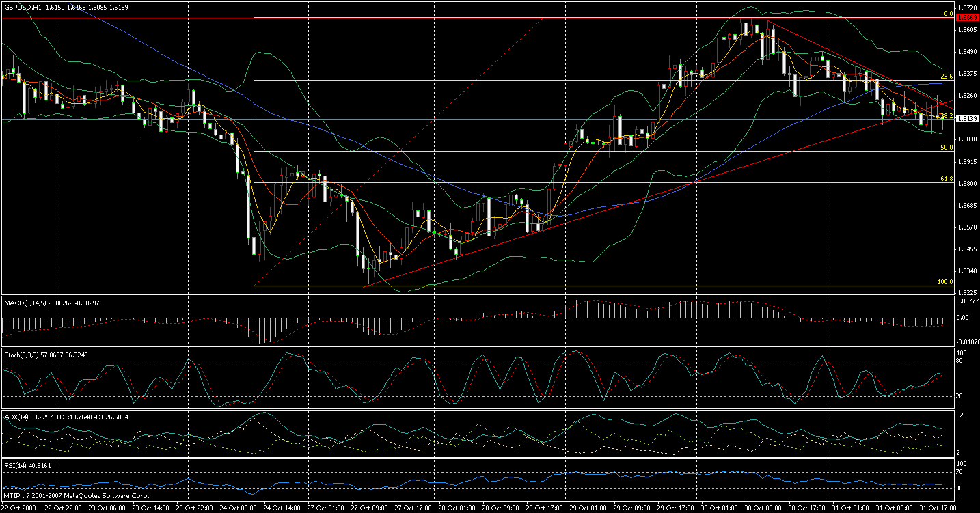The width and height of the screenshot is (980, 513).
Task: Click the MetaQuotes Software copyright text
Action: [x=75, y=496]
